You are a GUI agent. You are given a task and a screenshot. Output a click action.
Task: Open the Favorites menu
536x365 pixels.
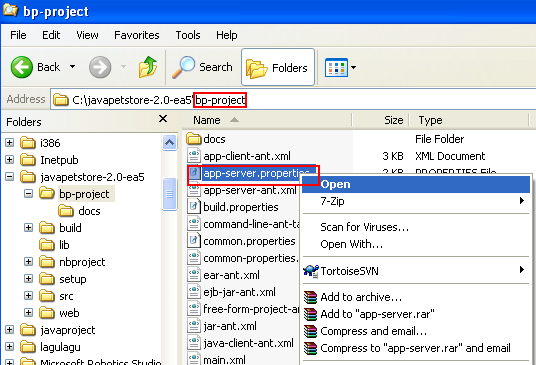click(x=137, y=35)
